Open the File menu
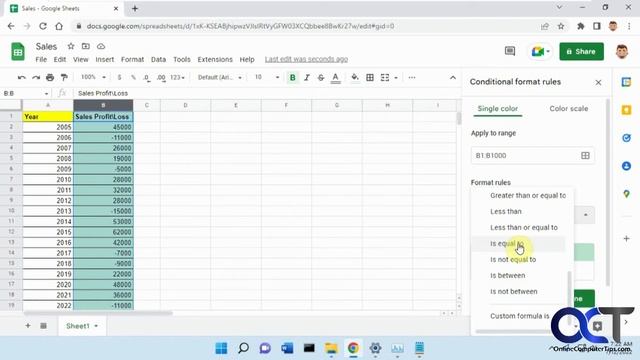Screen dimensions: 640x360 tap(41, 59)
